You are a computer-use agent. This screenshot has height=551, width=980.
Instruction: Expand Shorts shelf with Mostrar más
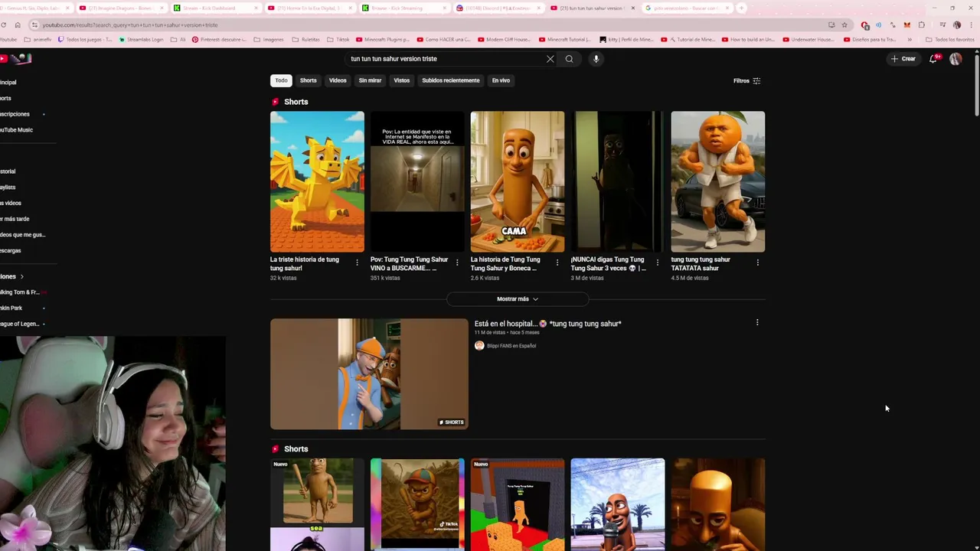pos(518,299)
